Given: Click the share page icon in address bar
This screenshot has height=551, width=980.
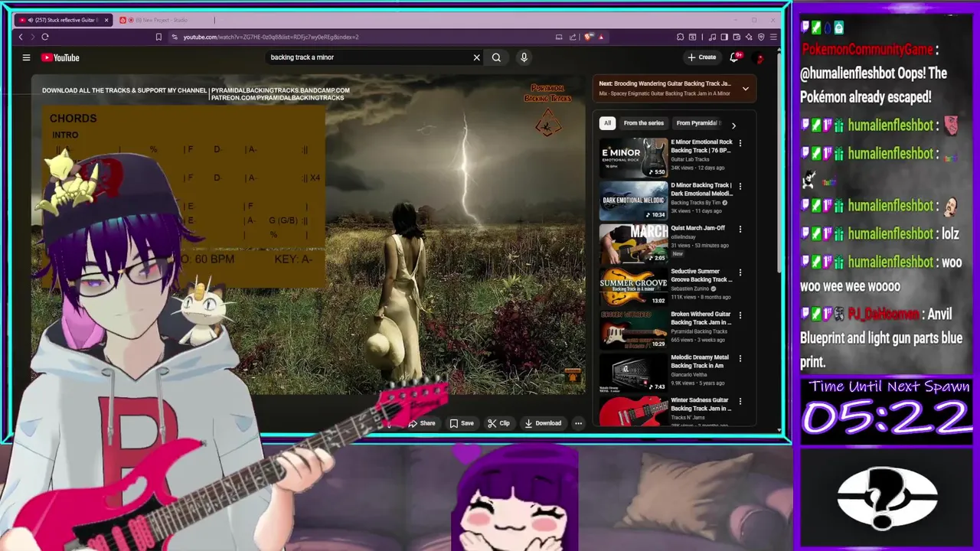Looking at the screenshot, I should click(x=573, y=37).
